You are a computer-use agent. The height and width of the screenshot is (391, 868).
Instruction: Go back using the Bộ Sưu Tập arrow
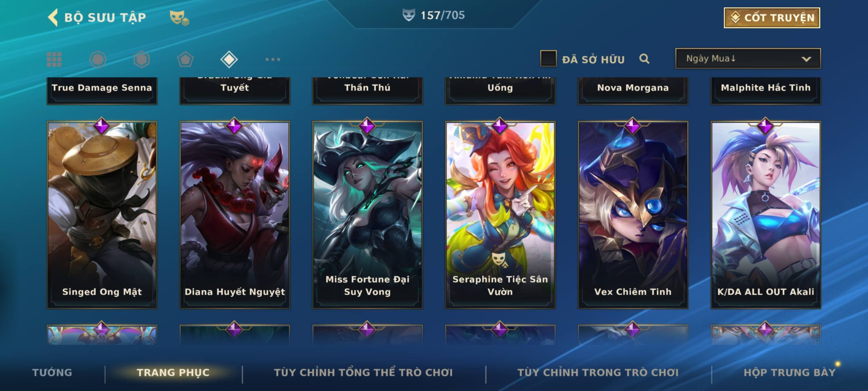(53, 17)
